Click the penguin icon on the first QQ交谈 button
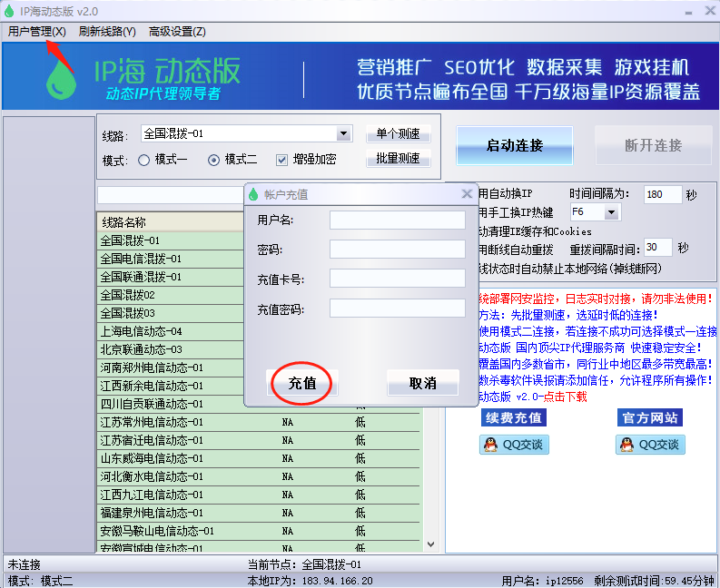This screenshot has width=720, height=588. [x=490, y=445]
